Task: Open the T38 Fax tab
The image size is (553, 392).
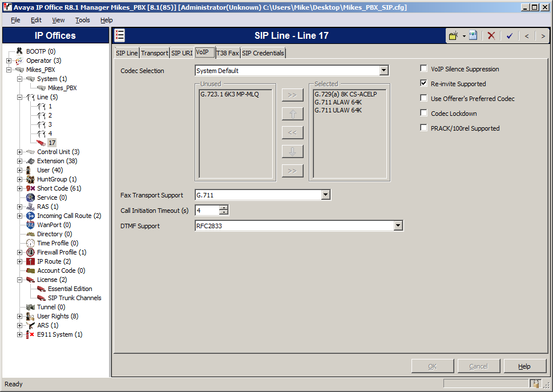Action: point(228,53)
